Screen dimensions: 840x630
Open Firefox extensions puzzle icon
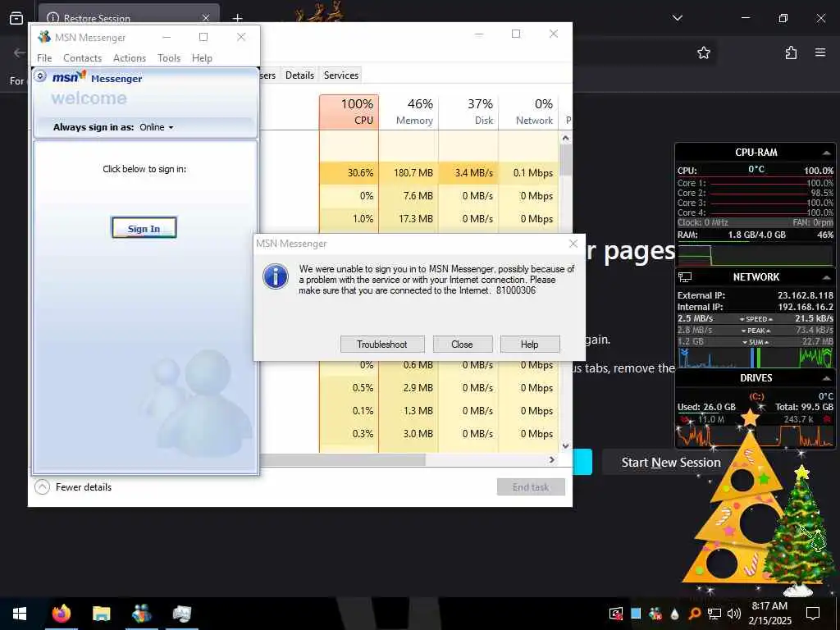[x=791, y=52]
